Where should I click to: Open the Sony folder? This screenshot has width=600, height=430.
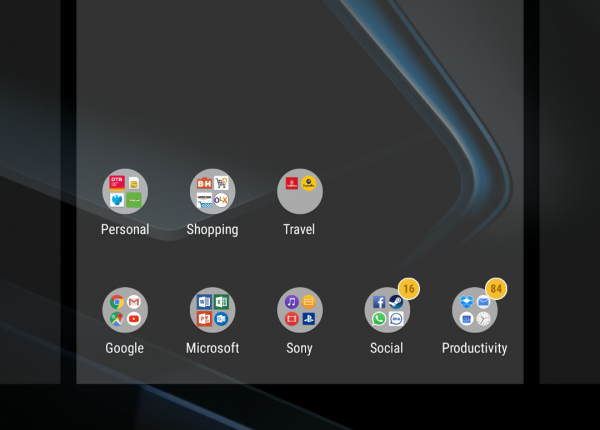point(300,310)
